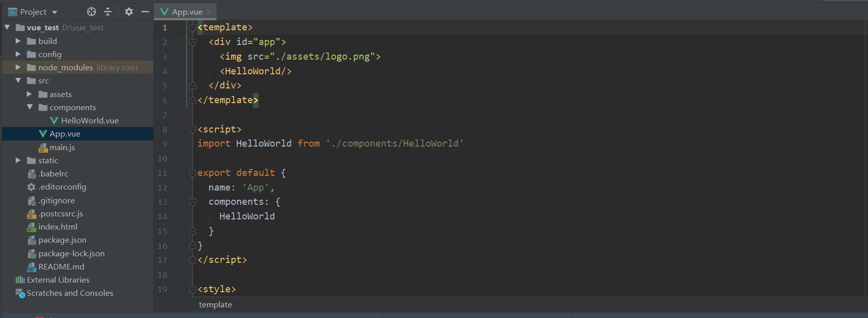This screenshot has width=868, height=318.
Task: Click the config folder icon
Action: pos(31,54)
